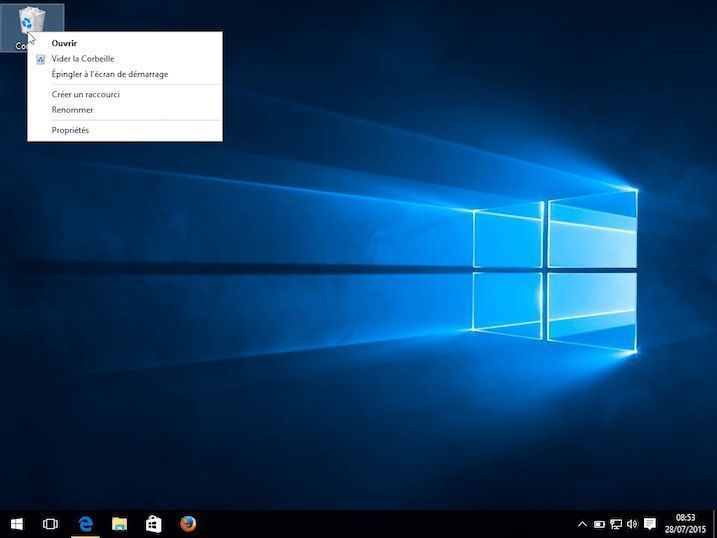Viewport: 717px width, 538px height.
Task: Click Épingler à l'écran de démarrage
Action: pos(125,74)
